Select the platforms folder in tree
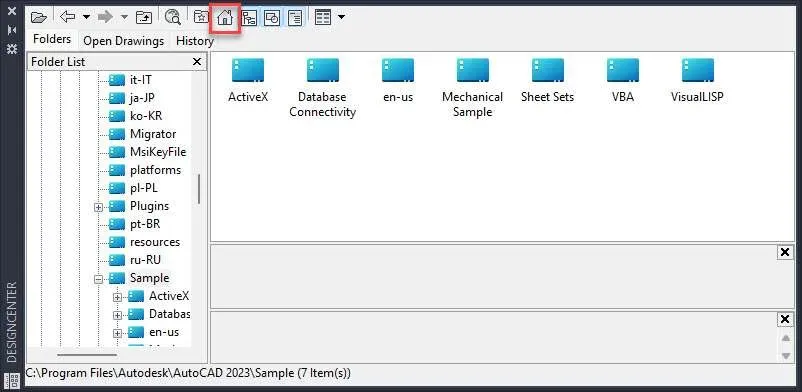Image resolution: width=802 pixels, height=392 pixels. [145, 170]
